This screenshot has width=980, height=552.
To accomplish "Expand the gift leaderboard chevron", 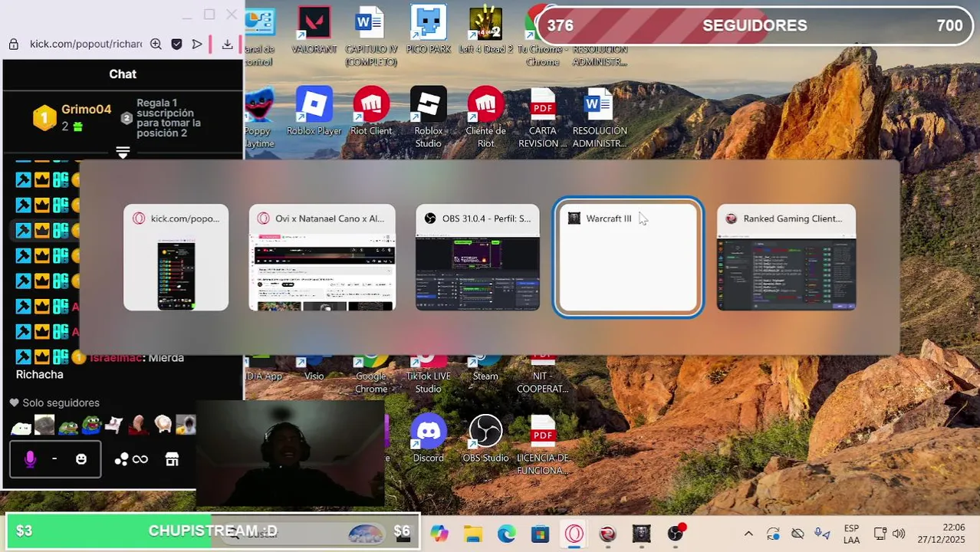I will 123,153.
